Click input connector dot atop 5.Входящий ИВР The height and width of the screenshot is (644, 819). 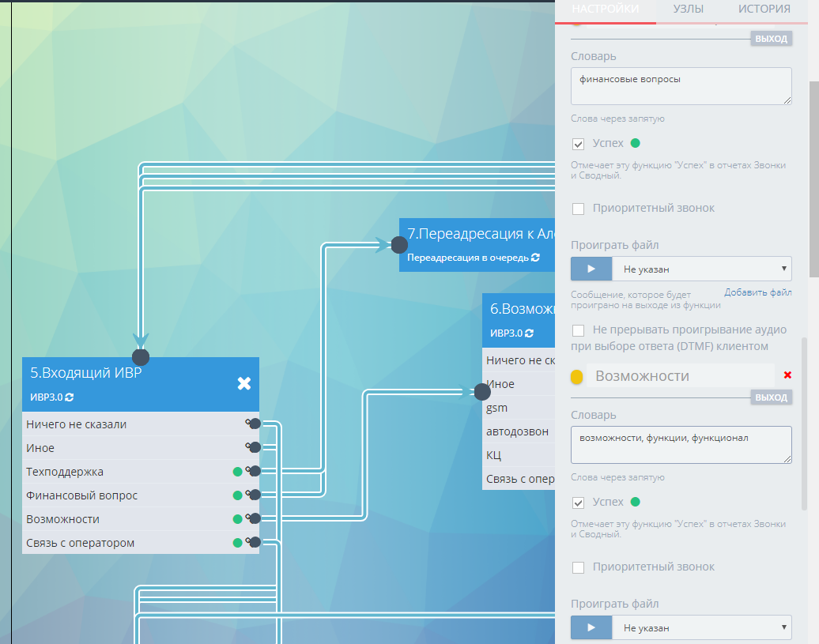[141, 357]
